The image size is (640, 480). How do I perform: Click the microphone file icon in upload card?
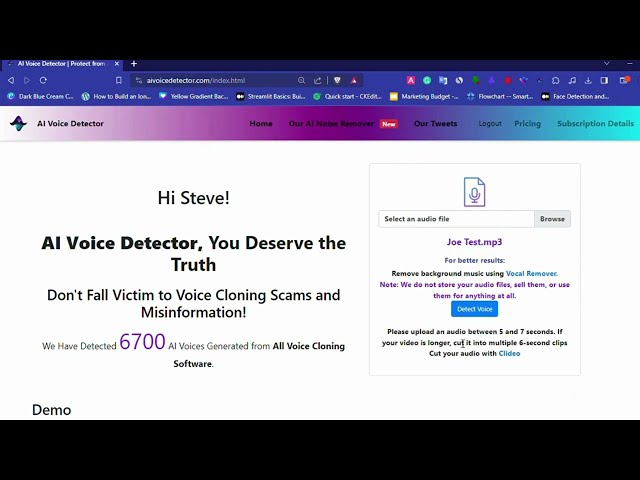coord(474,192)
